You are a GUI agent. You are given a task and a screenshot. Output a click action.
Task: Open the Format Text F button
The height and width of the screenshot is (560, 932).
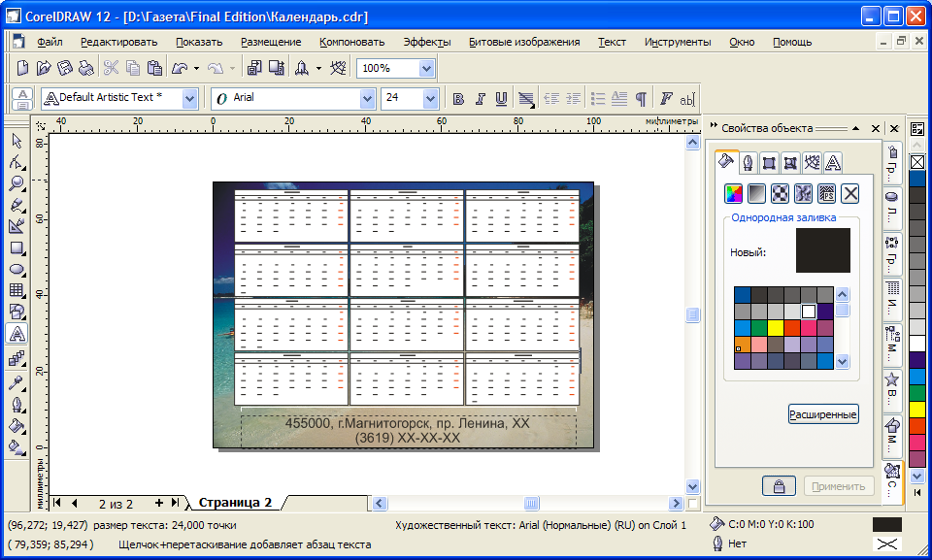(x=666, y=99)
